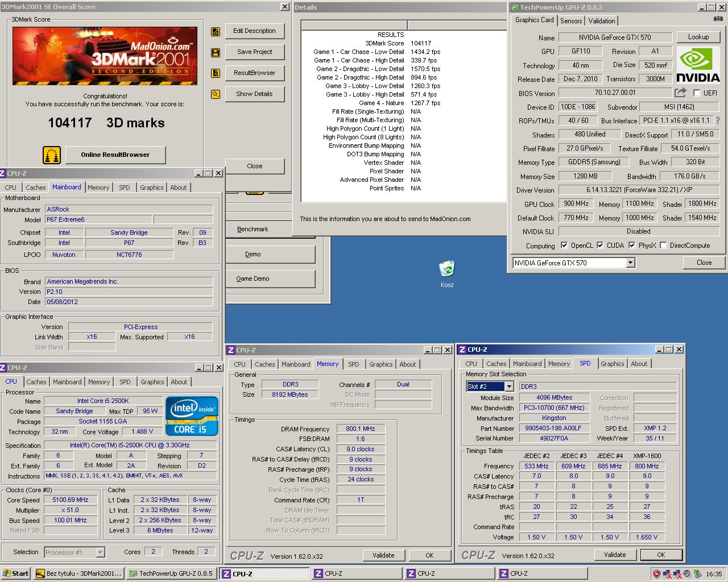Screen dimensions: 728x582
Task: Click the GPU-Z Name field GTX 570
Action: point(615,38)
